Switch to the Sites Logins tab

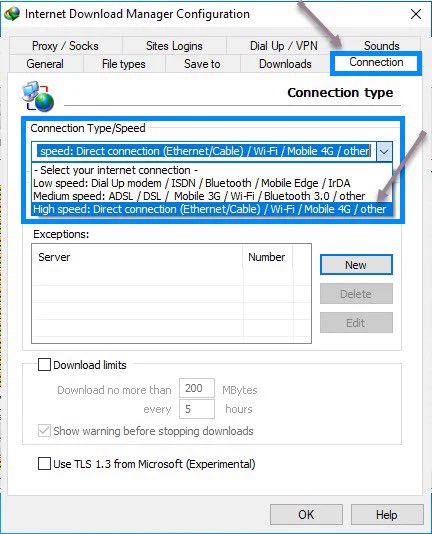point(174,46)
